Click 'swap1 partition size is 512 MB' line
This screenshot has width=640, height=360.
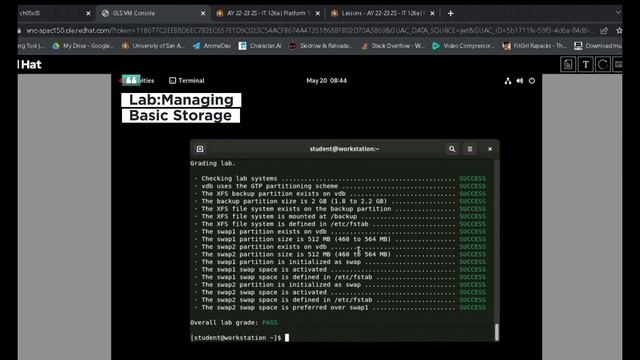pyautogui.click(x=296, y=239)
